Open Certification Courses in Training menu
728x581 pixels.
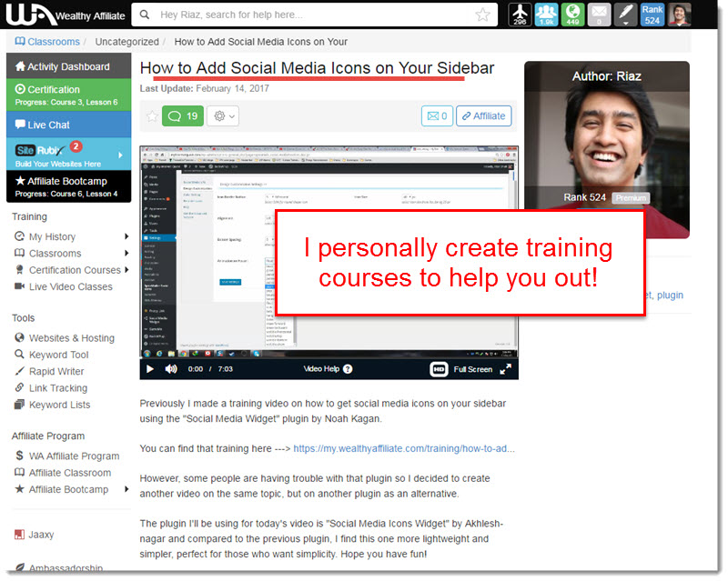click(x=75, y=270)
